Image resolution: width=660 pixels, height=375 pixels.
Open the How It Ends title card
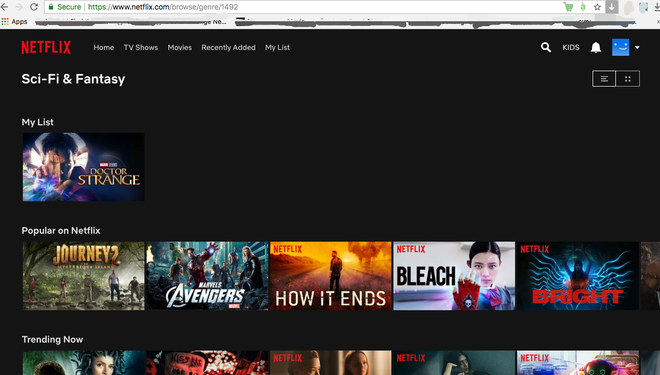(330, 276)
